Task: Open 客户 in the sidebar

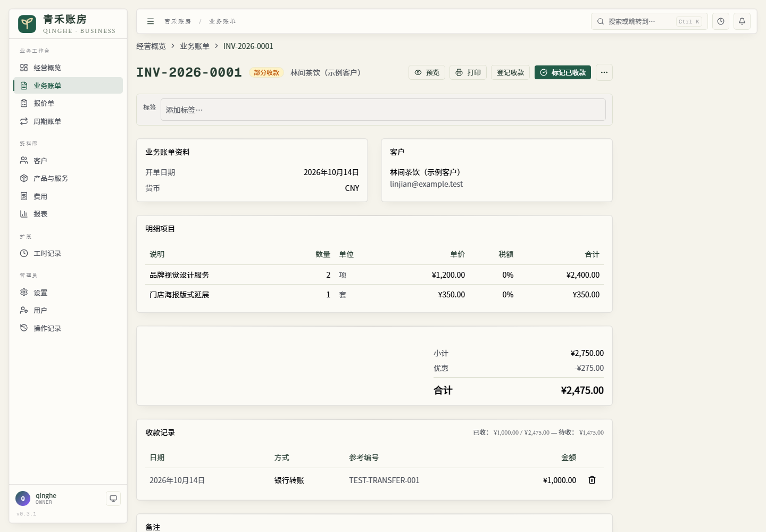Action: [68, 161]
